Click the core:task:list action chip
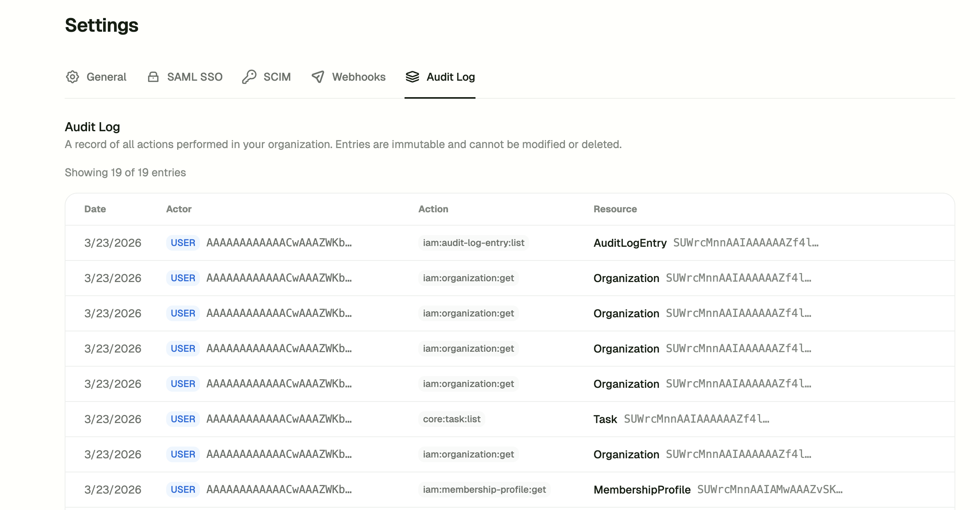The image size is (980, 510). 451,419
